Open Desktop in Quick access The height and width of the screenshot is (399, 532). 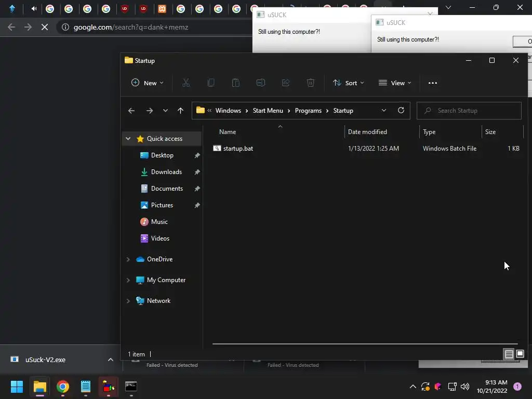coord(162,155)
